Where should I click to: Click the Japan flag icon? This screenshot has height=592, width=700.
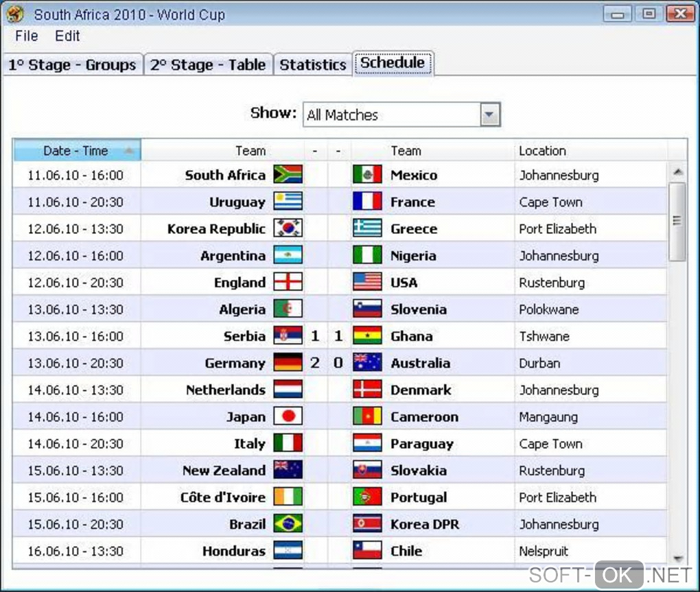click(288, 416)
